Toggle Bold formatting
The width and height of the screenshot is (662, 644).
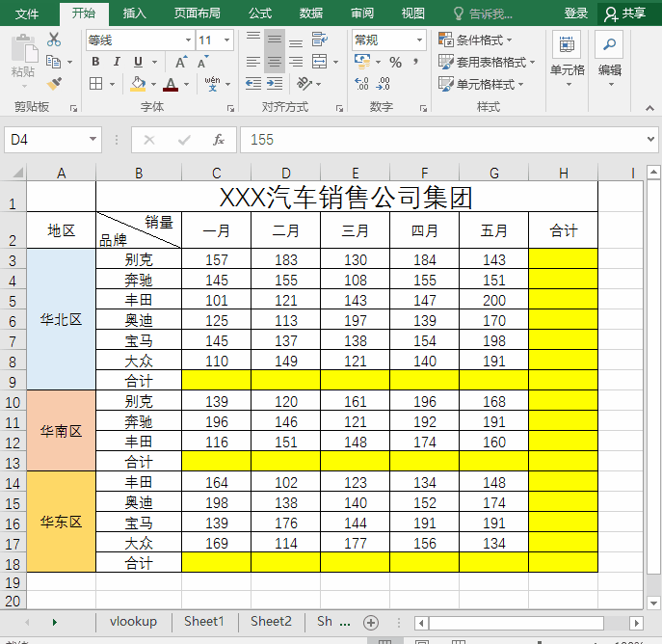pos(95,62)
